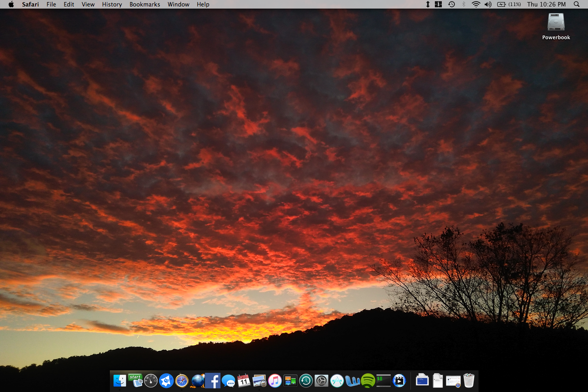Open the blue 'W' app in Dock
The height and width of the screenshot is (392, 588).
tap(352, 381)
